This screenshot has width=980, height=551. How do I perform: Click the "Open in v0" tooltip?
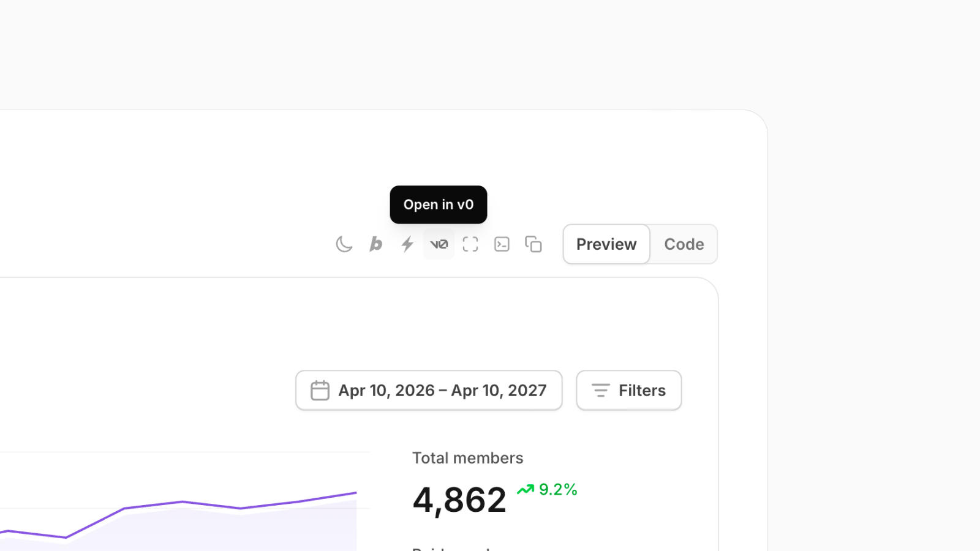tap(439, 204)
